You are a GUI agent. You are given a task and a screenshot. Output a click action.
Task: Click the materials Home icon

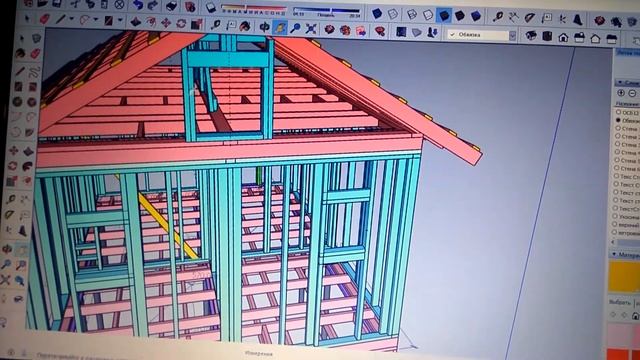(636, 316)
